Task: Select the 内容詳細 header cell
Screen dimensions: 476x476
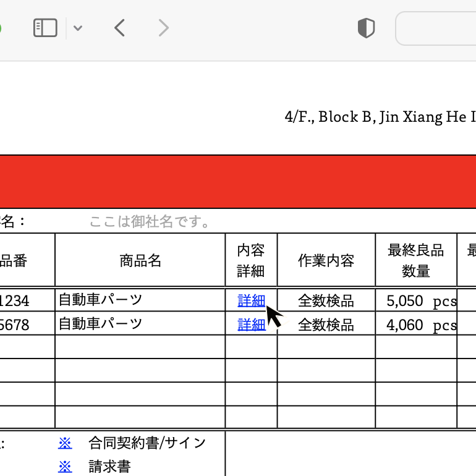Action: (x=251, y=260)
